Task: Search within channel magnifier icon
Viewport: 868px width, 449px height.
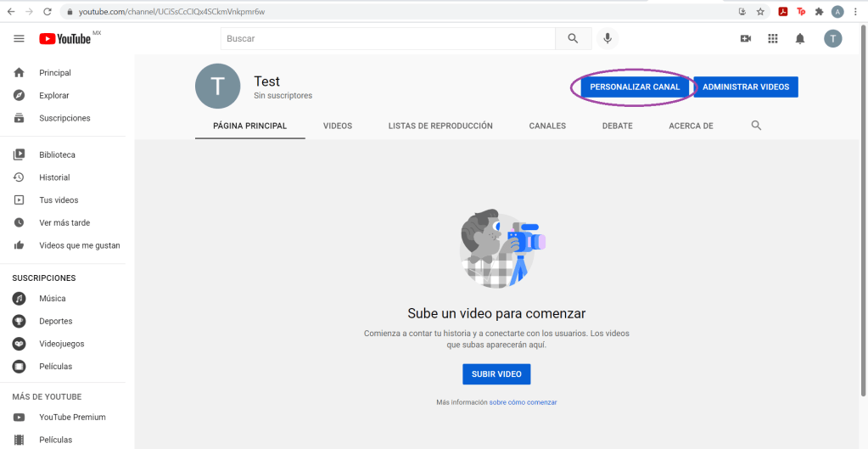Action: (x=756, y=126)
